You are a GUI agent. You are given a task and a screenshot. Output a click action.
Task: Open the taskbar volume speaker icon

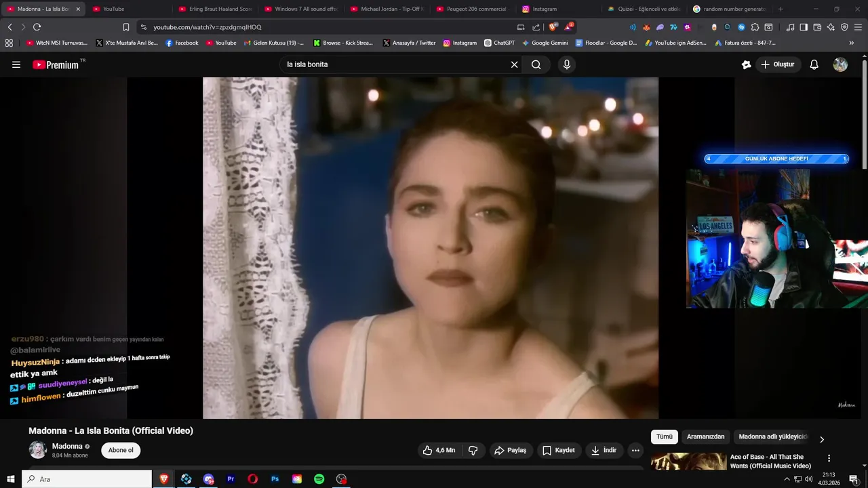coord(808,479)
